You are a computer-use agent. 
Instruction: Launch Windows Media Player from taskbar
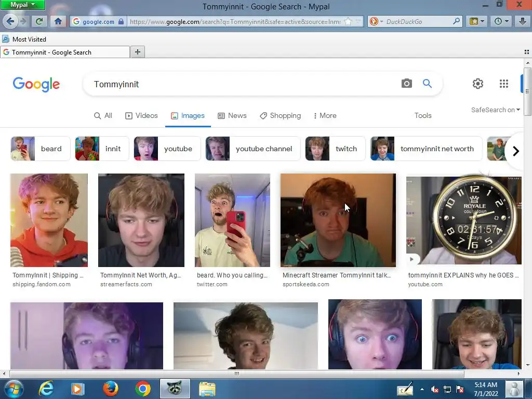(x=77, y=389)
